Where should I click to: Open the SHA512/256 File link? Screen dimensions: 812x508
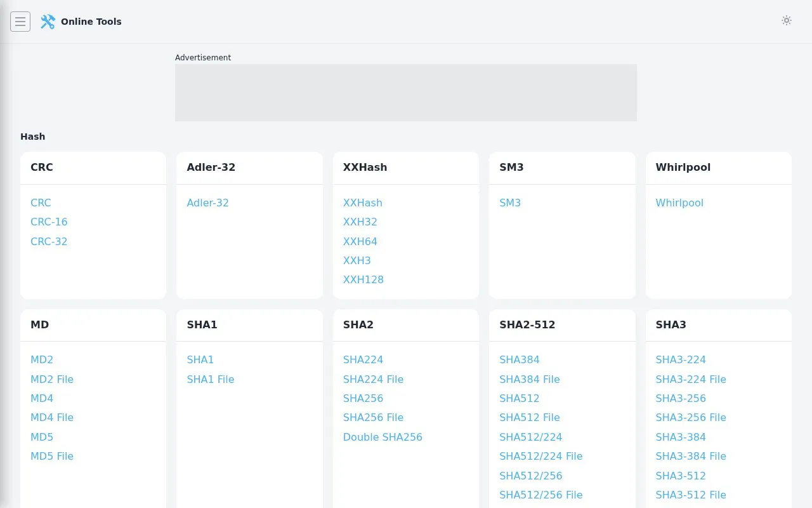(541, 495)
